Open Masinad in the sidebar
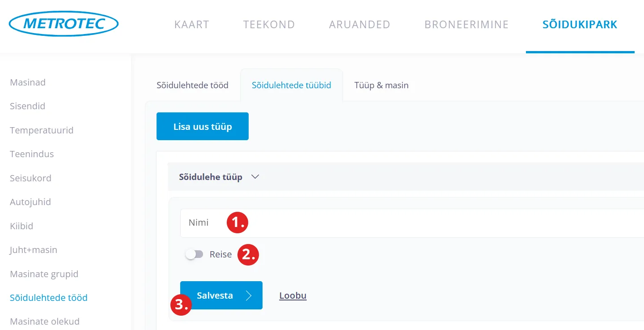The image size is (644, 330). tap(28, 82)
